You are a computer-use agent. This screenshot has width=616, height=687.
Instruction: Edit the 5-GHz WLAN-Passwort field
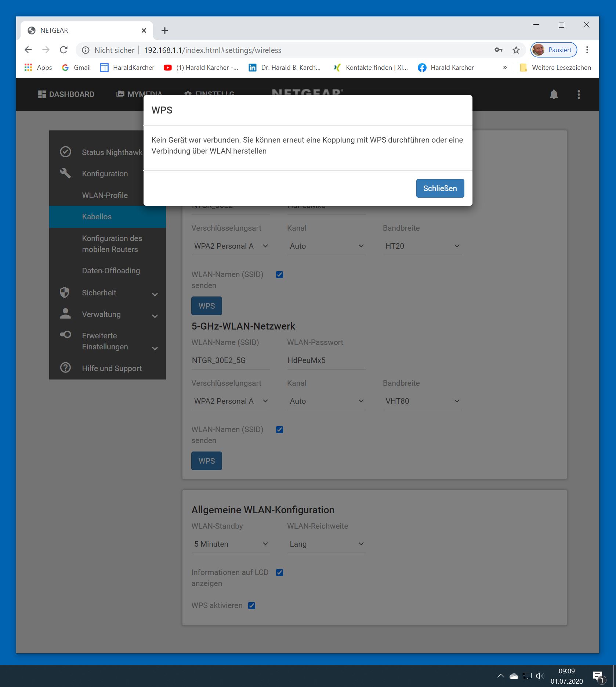(326, 360)
